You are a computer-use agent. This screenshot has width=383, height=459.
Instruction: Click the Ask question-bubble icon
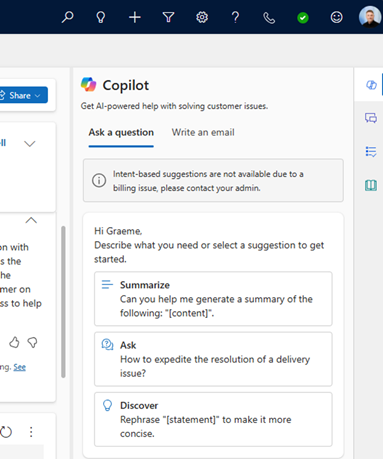pos(107,345)
